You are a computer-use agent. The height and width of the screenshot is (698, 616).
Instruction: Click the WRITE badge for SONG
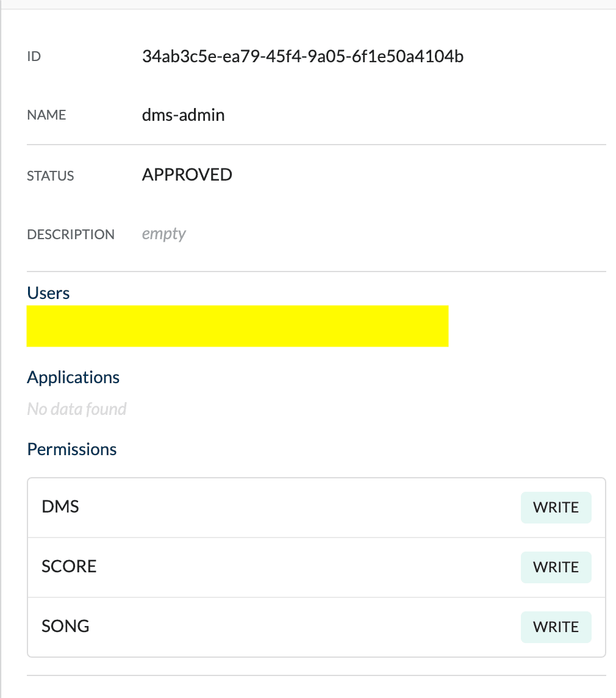(x=556, y=627)
